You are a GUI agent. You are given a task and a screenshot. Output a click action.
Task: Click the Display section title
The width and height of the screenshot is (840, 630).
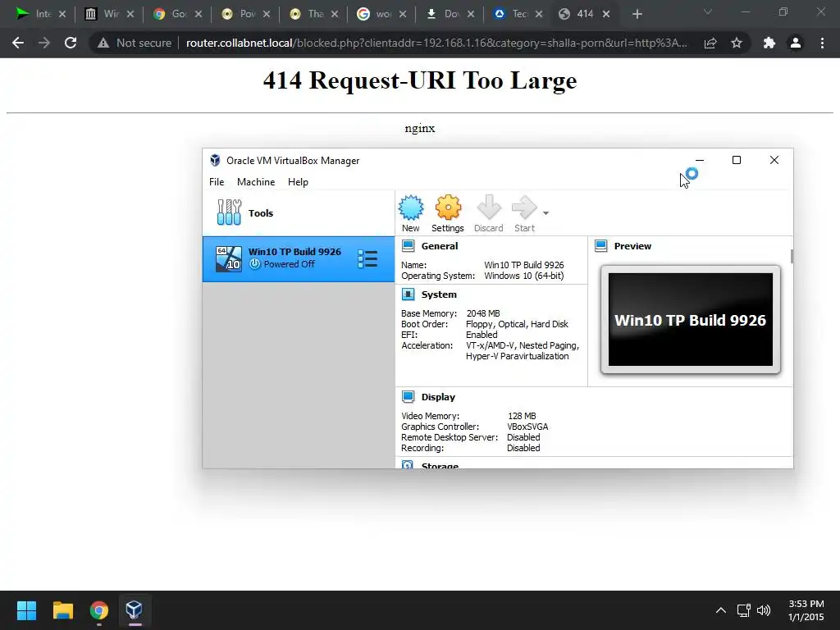click(x=438, y=397)
